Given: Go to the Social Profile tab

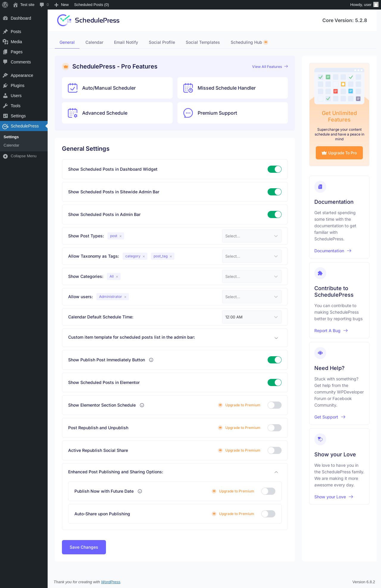Looking at the screenshot, I should tap(162, 42).
